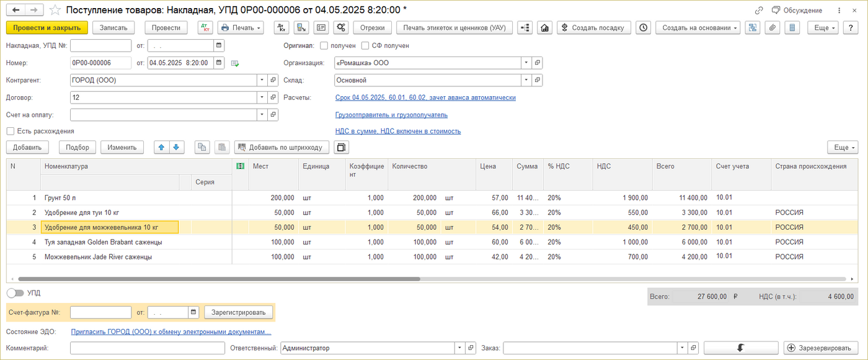The width and height of the screenshot is (868, 360).
Task: Open the attached files paperclip icon
Action: pos(772,28)
